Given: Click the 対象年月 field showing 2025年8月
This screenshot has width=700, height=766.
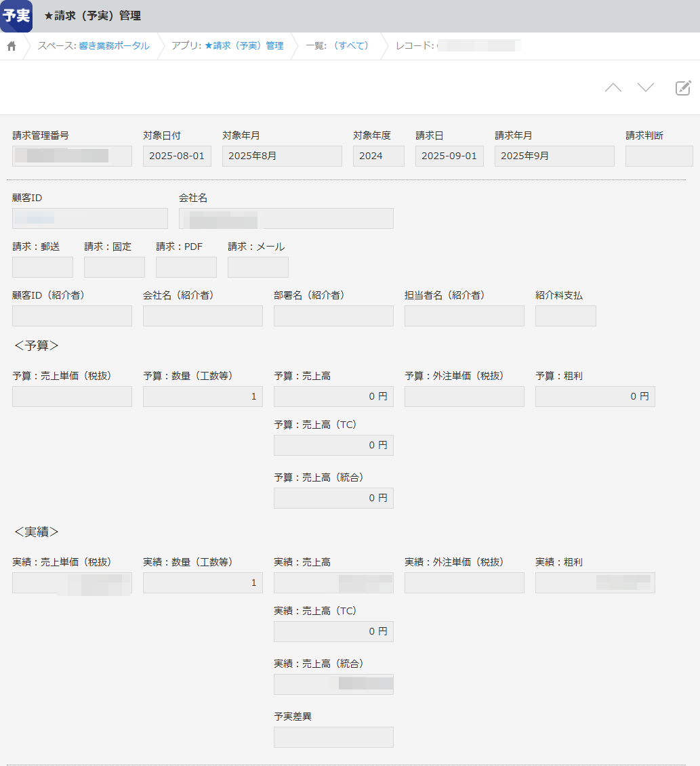Looking at the screenshot, I should click(282, 156).
